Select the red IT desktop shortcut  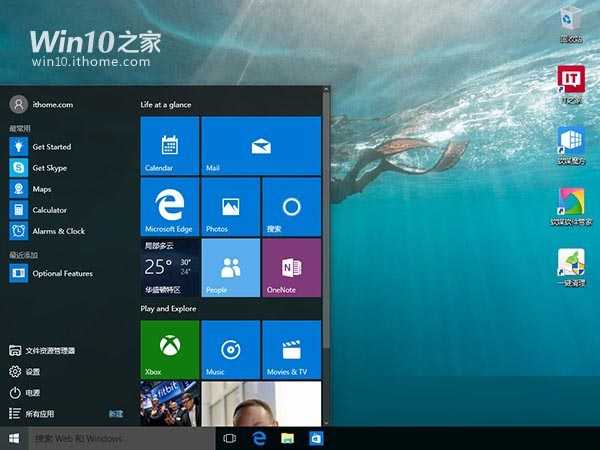[x=571, y=84]
